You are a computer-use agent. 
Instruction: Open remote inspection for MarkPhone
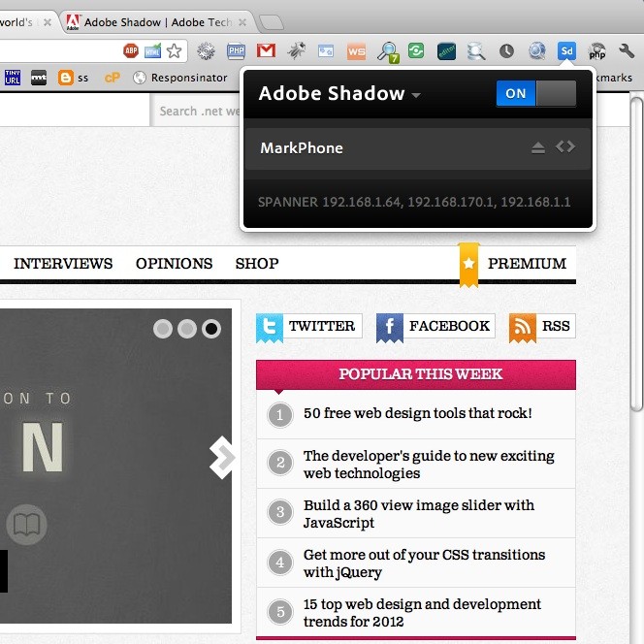coord(565,146)
